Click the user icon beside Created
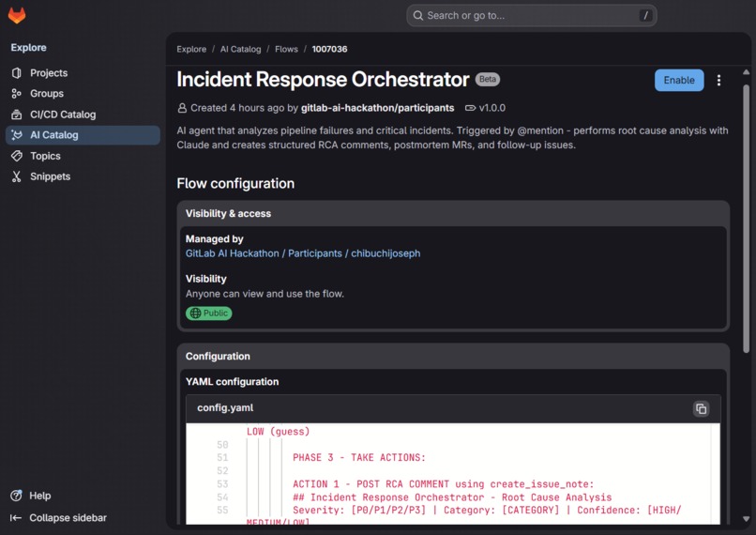Screen dimensions: 756x535 182,108
